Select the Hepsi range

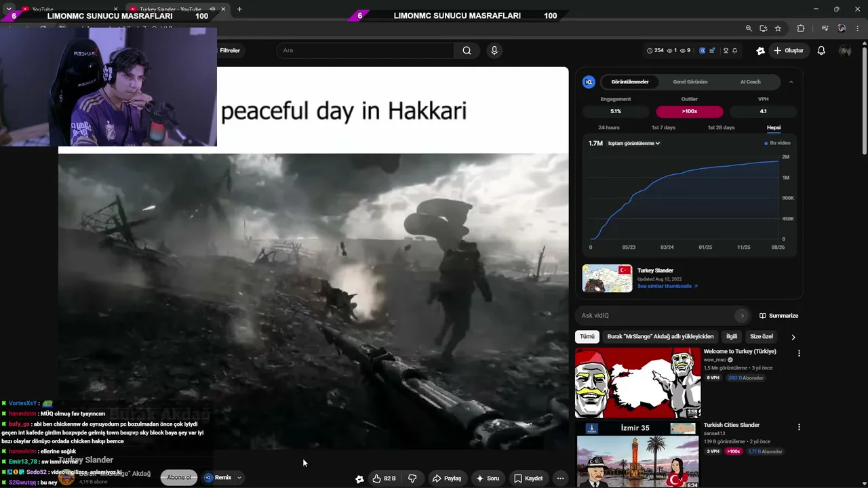774,127
